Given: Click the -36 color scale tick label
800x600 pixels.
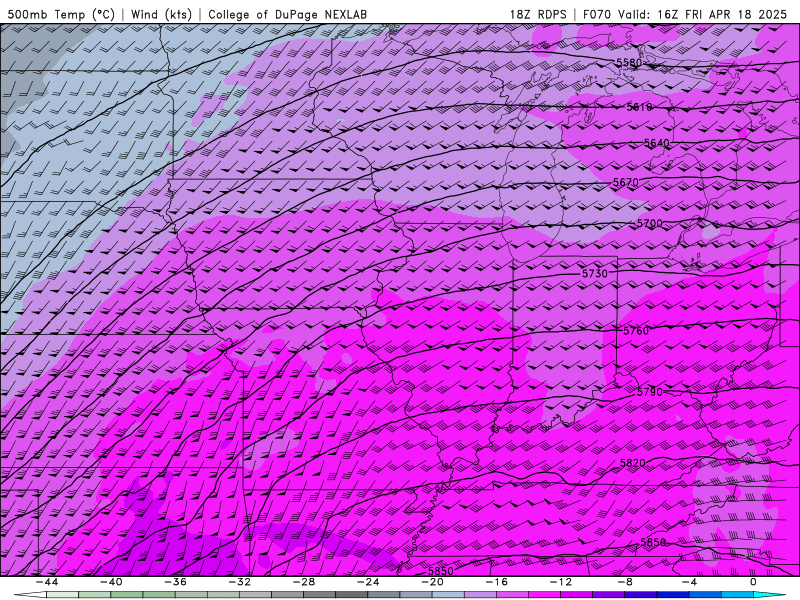Looking at the screenshot, I should 176,582.
